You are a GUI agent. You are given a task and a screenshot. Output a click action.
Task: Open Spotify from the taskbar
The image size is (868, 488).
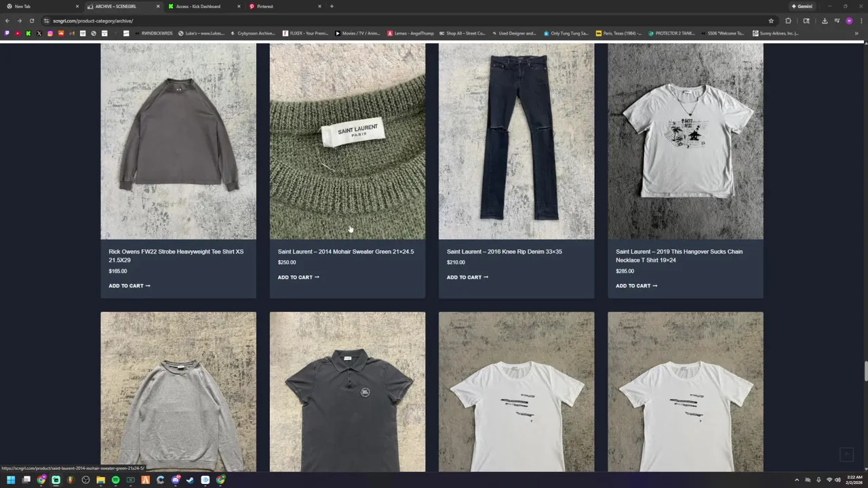115,480
